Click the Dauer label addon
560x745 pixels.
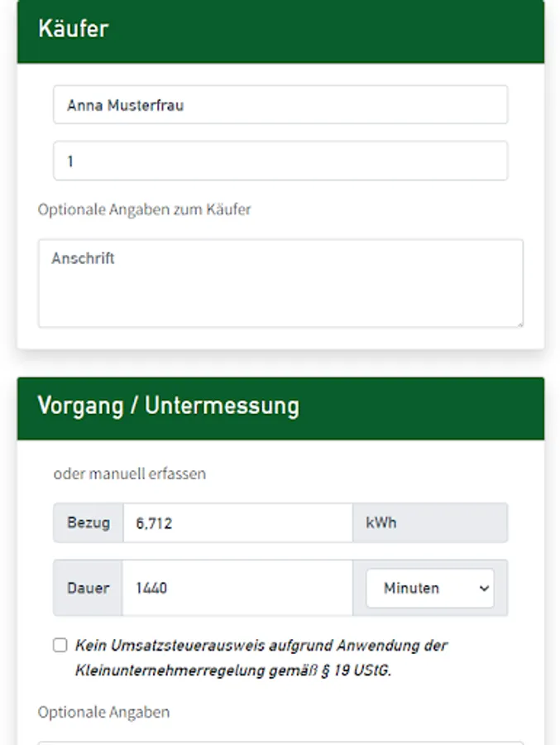coord(88,588)
